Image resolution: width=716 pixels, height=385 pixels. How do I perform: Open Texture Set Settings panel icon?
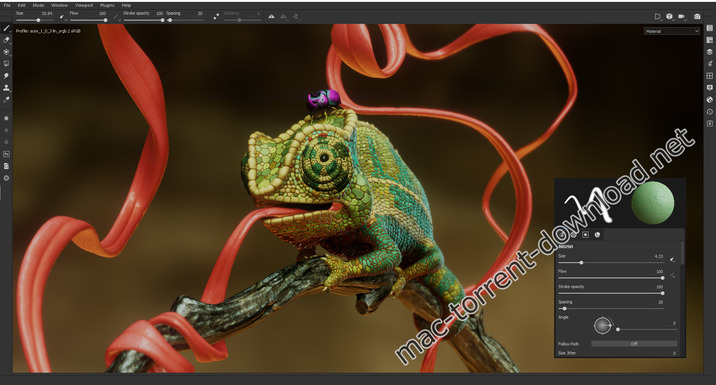tap(710, 40)
